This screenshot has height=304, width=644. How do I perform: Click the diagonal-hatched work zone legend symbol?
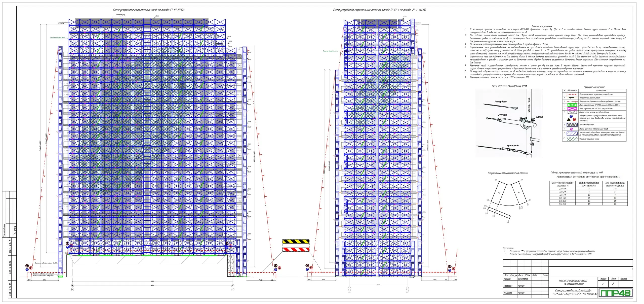(x=572, y=133)
